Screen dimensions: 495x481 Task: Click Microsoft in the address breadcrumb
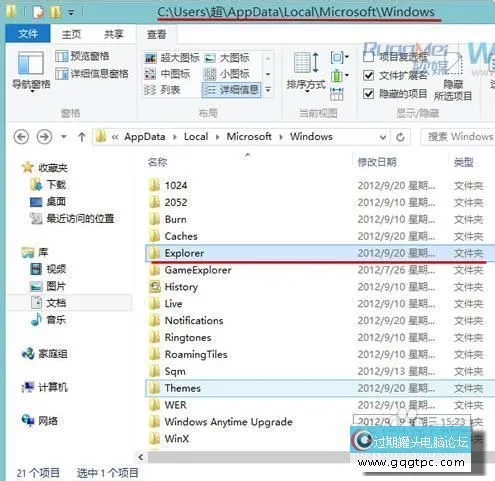click(x=249, y=137)
